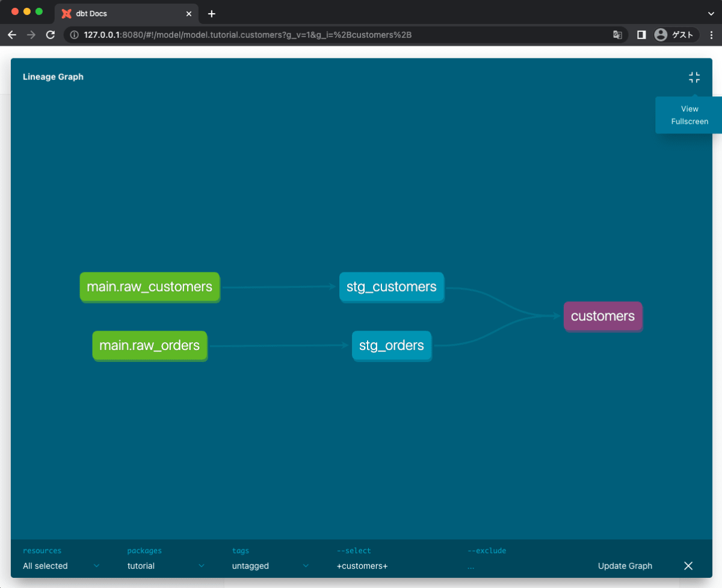Image resolution: width=722 pixels, height=588 pixels.
Task: Open the tab search chevron
Action: click(x=712, y=13)
